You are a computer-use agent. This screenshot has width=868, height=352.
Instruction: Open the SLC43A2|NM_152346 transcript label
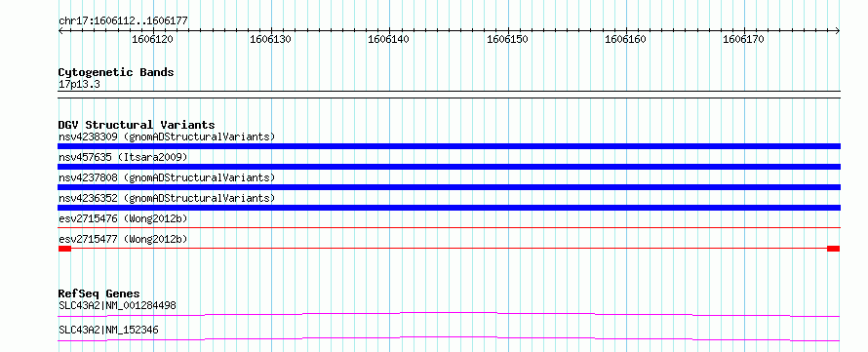coord(108,330)
